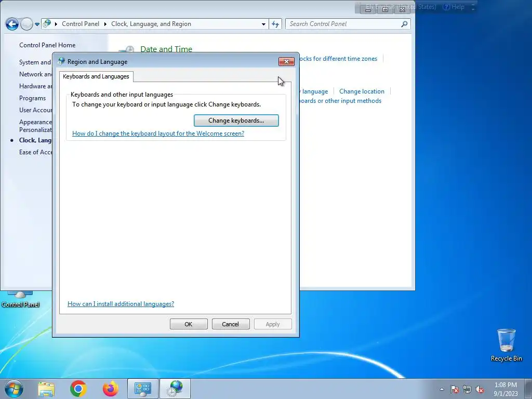Close the Region and Language dialog
The width and height of the screenshot is (532, 399).
[286, 61]
